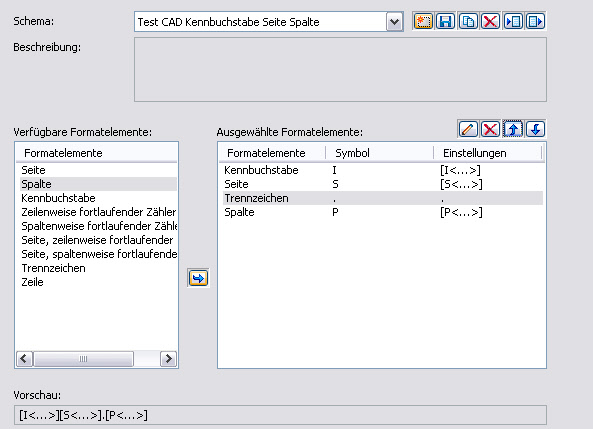593x429 pixels.
Task: Add format element with right arrow button
Action: pos(198,278)
